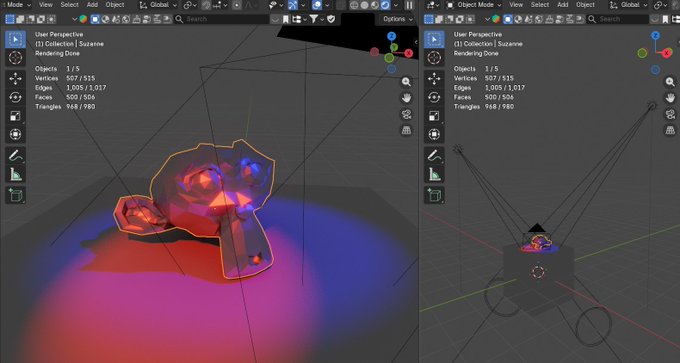Select the Annotate tool in left viewport

(15, 155)
